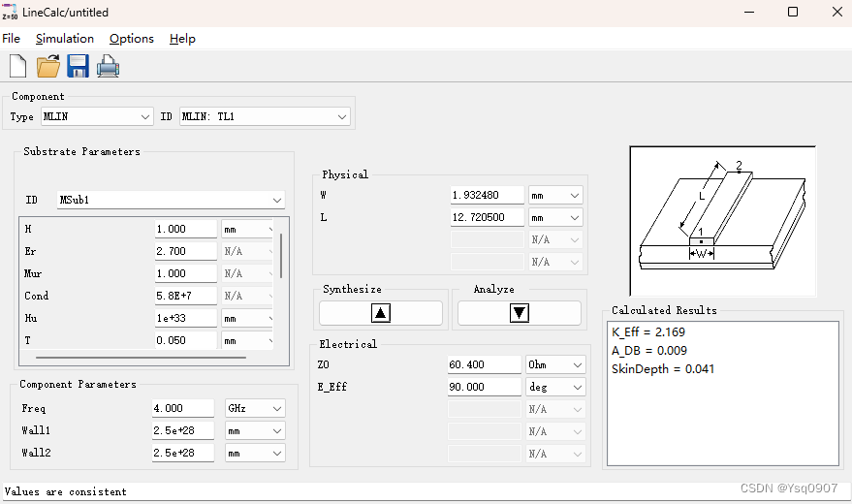Close the LineCalc window

836,12
